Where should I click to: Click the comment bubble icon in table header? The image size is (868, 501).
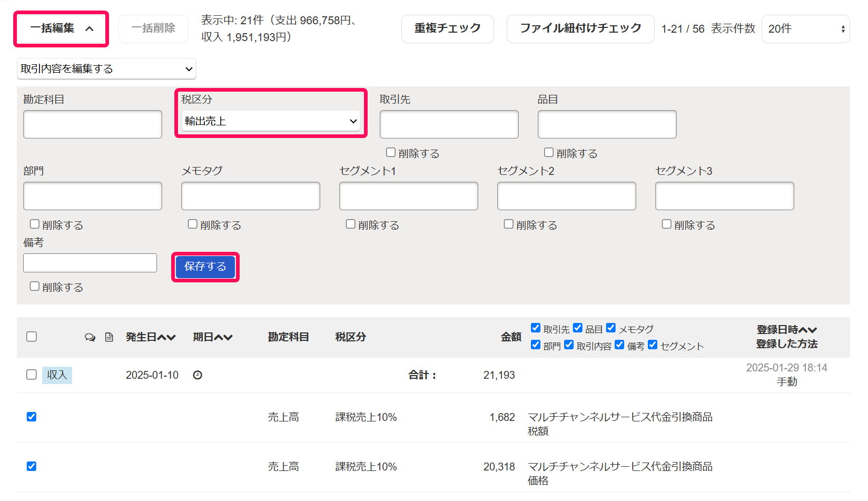tap(90, 337)
